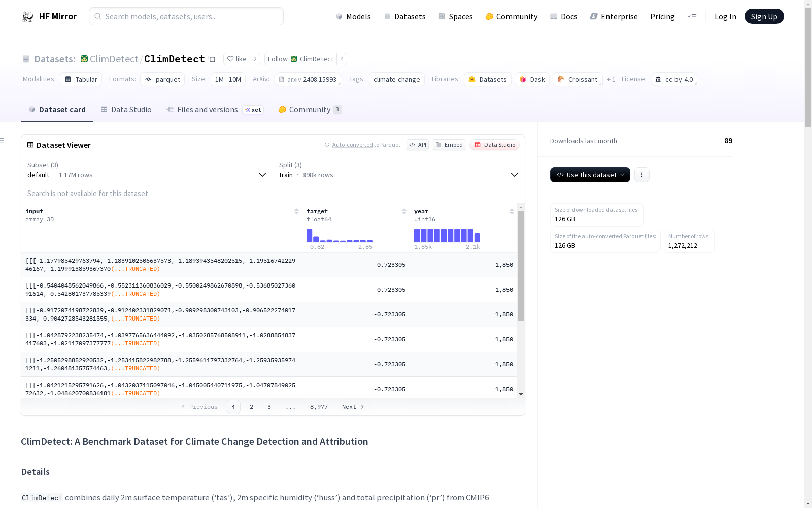Image resolution: width=812 pixels, height=508 pixels.
Task: Jump to last page 8,977
Action: click(x=319, y=407)
